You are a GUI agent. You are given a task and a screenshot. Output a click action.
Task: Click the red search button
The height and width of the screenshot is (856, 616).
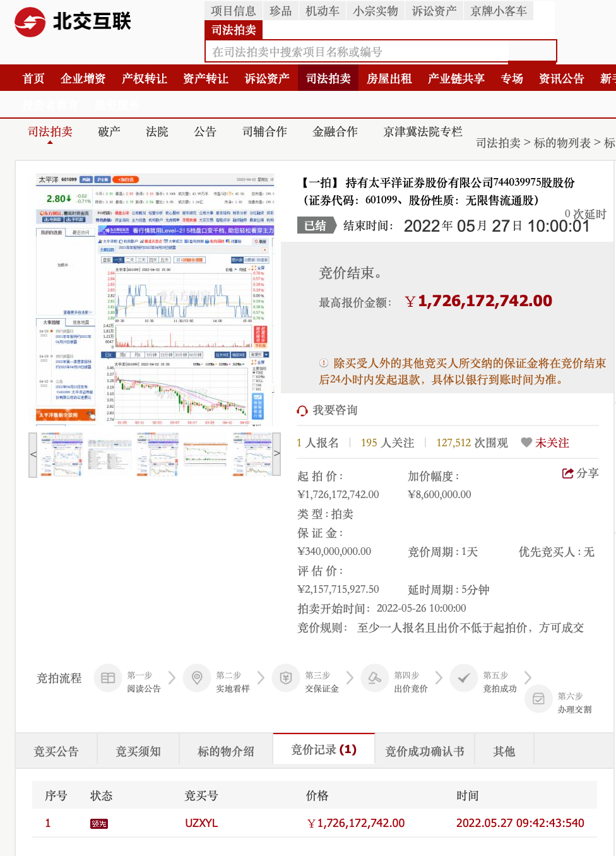533,51
